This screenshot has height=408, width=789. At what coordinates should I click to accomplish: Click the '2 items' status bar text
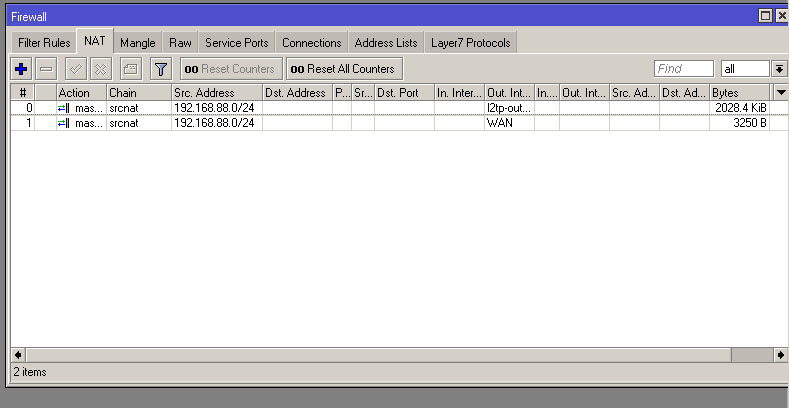(x=30, y=372)
